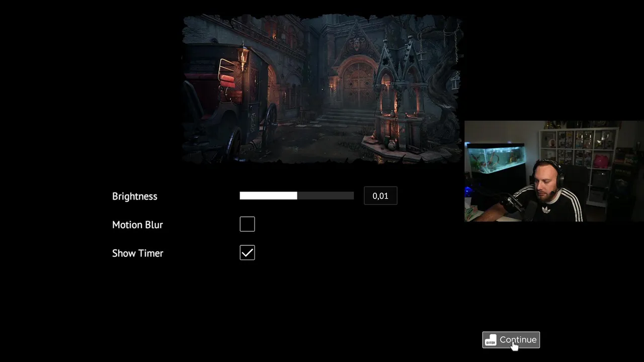Screen dimensions: 644x362
Task: Click the gothic courtyard preview image
Action: (x=322, y=89)
